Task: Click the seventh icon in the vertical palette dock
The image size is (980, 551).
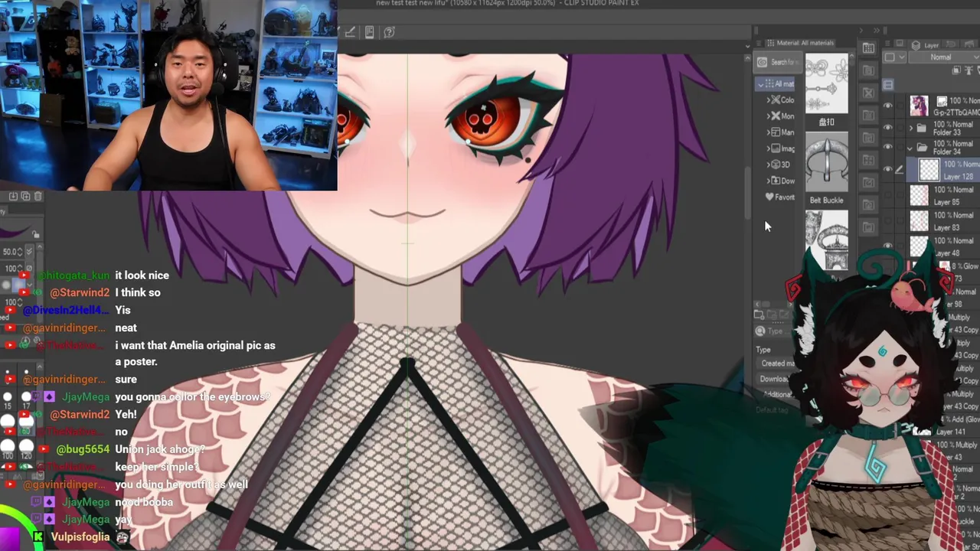Action: (x=868, y=183)
